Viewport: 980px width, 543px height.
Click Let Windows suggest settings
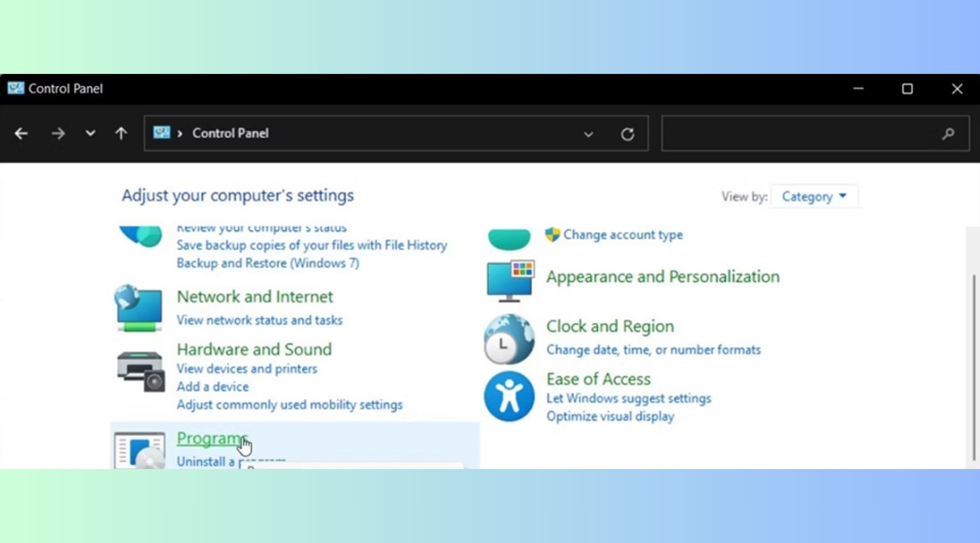629,398
